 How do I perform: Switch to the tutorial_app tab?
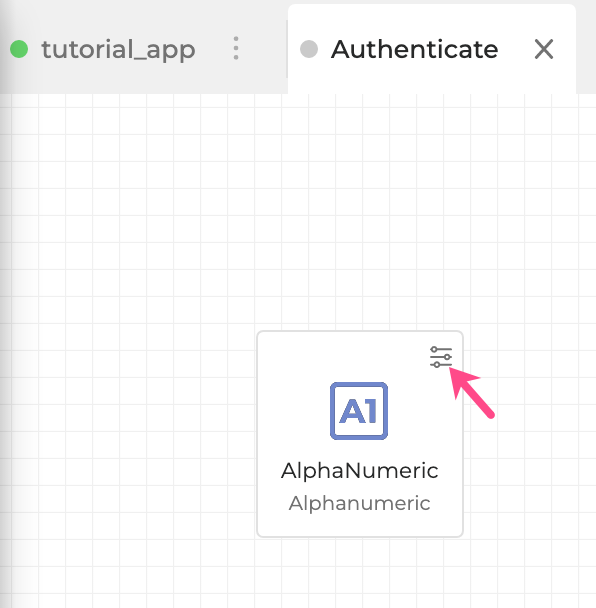point(118,50)
